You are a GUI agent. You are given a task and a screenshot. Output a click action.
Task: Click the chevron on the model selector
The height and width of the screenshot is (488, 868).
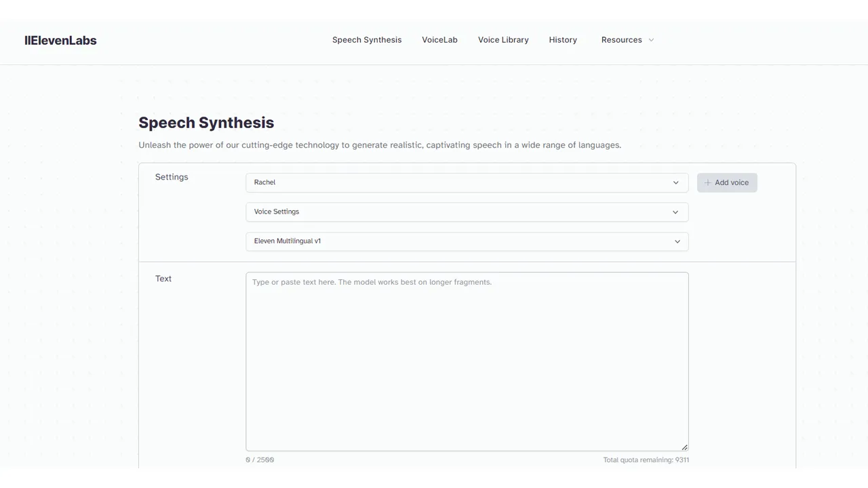point(677,241)
